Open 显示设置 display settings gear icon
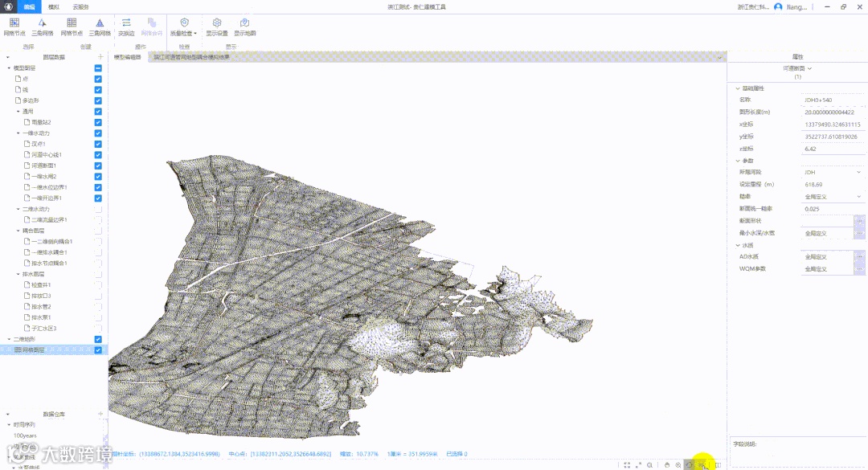Screen dimensions: 868x470 pos(217,23)
